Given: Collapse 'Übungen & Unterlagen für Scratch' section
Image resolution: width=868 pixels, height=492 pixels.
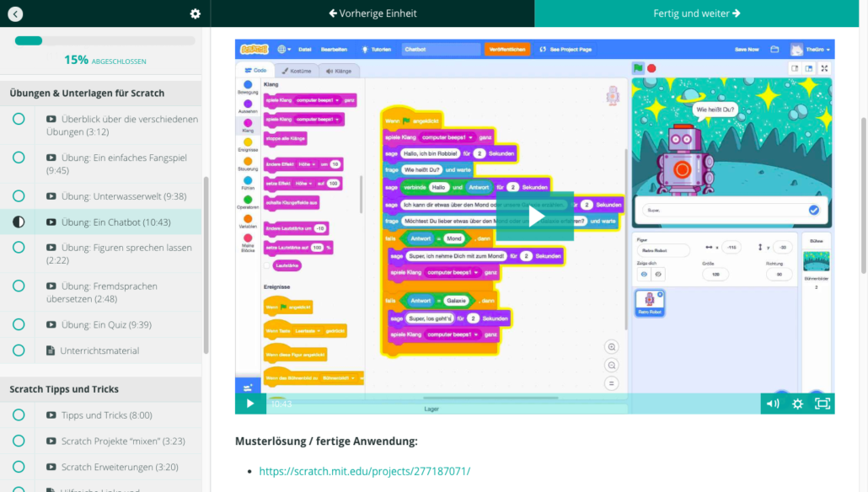Looking at the screenshot, I should click(x=101, y=93).
